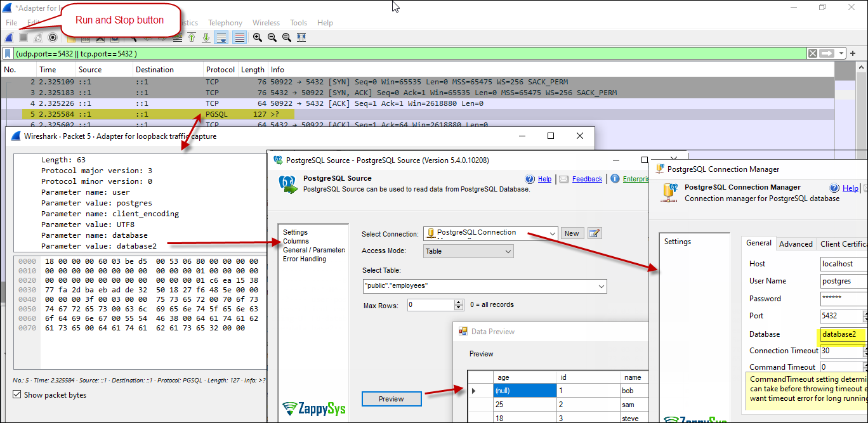The height and width of the screenshot is (423, 868).
Task: Zoom in the Wireshark text
Action: [258, 38]
